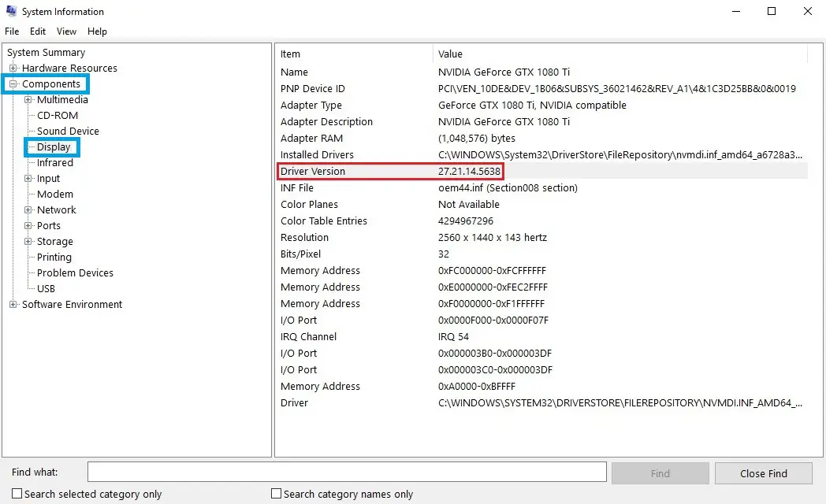Click the System Information icon in the title bar
The height and width of the screenshot is (504, 826).
pos(11,11)
